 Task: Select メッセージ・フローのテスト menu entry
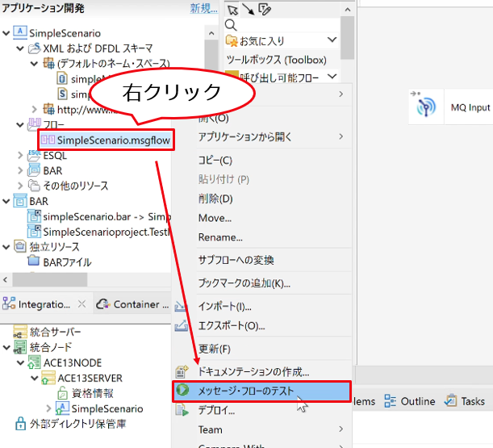[x=261, y=391]
